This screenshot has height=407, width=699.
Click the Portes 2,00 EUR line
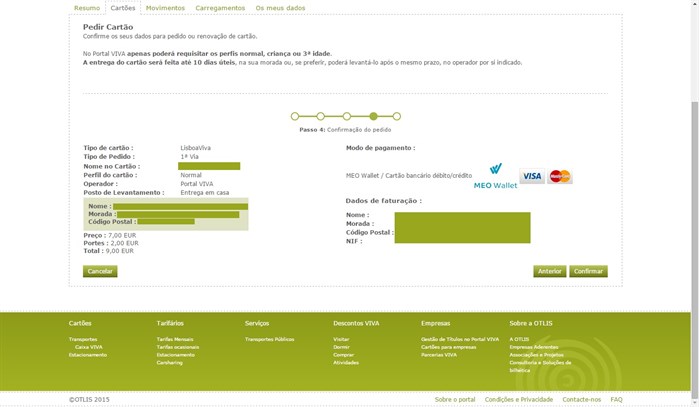(x=111, y=243)
